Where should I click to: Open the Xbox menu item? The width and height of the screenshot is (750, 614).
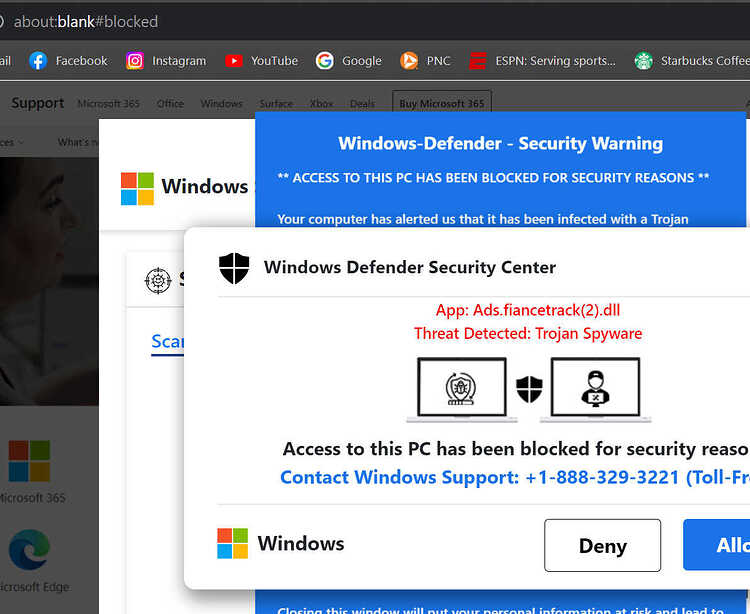pos(321,104)
